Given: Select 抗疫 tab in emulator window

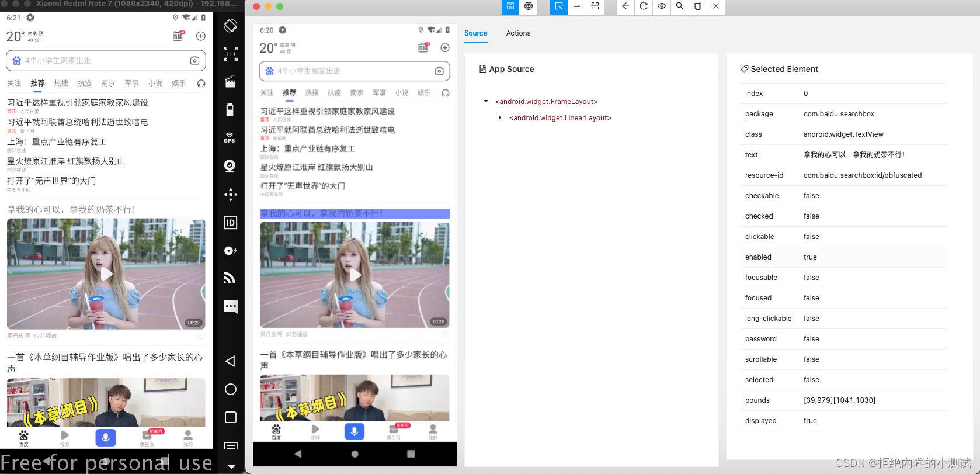Looking at the screenshot, I should click(85, 83).
